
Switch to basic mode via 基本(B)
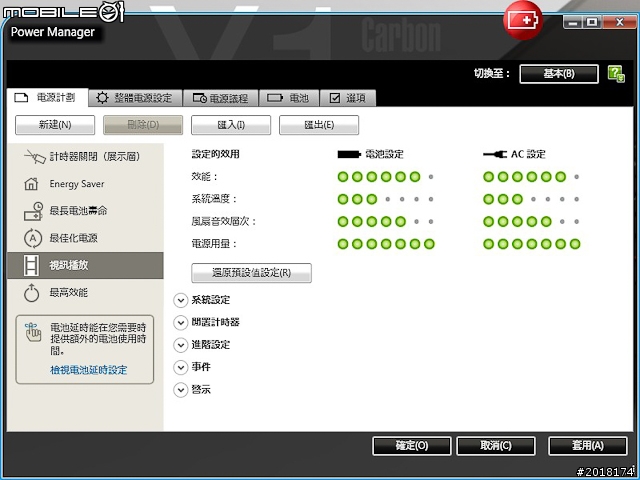559,73
